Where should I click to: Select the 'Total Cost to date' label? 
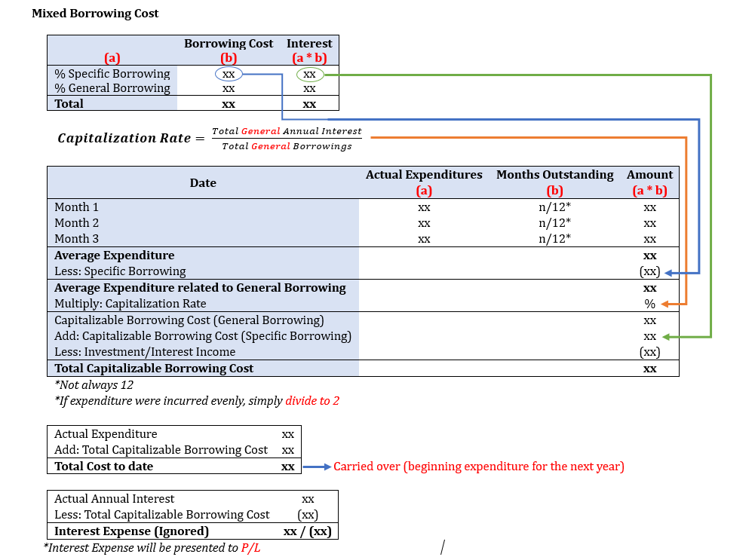(x=103, y=467)
